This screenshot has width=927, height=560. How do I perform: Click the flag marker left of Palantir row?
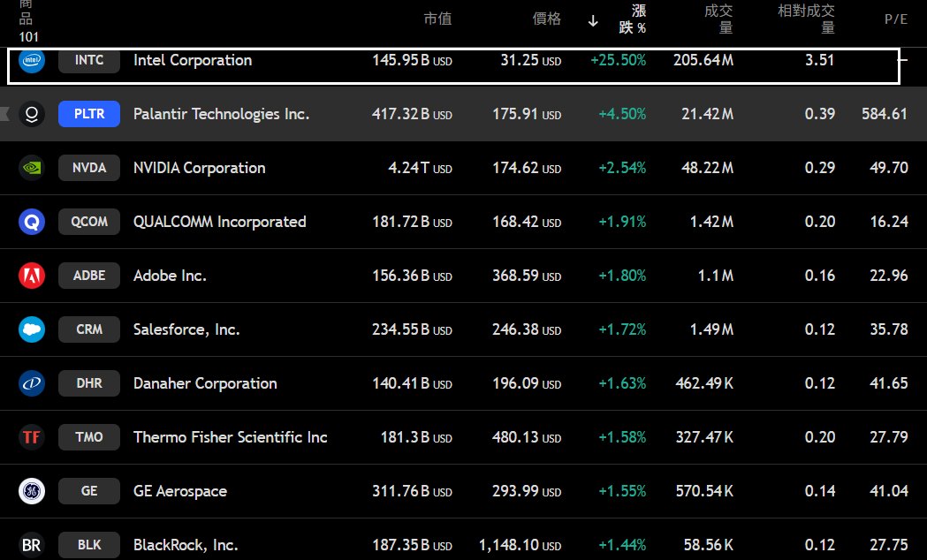click(4, 114)
